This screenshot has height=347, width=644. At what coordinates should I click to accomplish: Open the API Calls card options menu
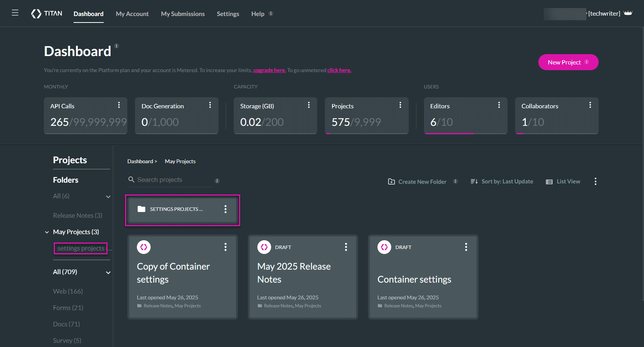point(119,105)
